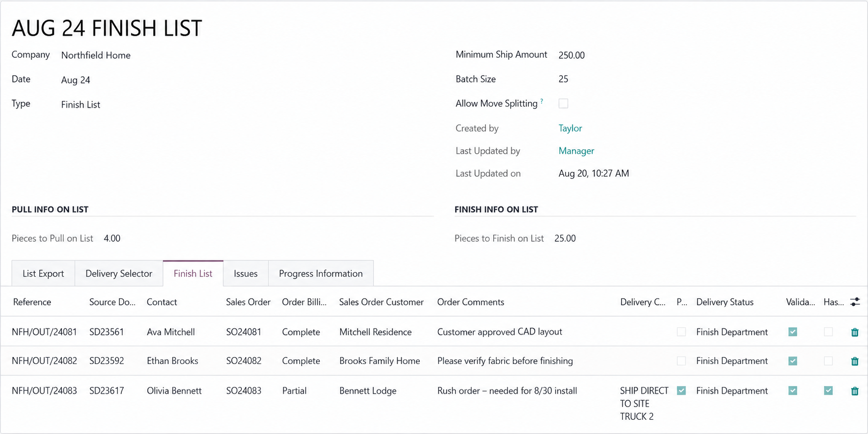Sort by the Sales Order column header

coord(248,302)
